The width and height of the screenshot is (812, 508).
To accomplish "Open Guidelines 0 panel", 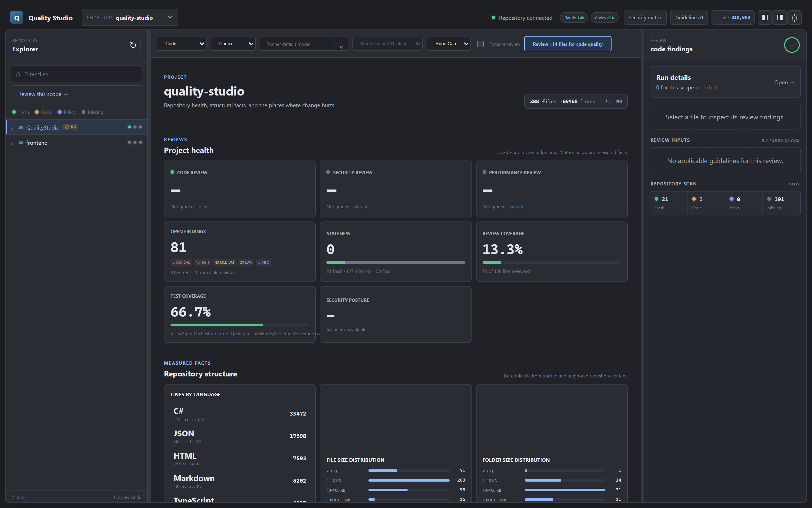I will pyautogui.click(x=689, y=18).
